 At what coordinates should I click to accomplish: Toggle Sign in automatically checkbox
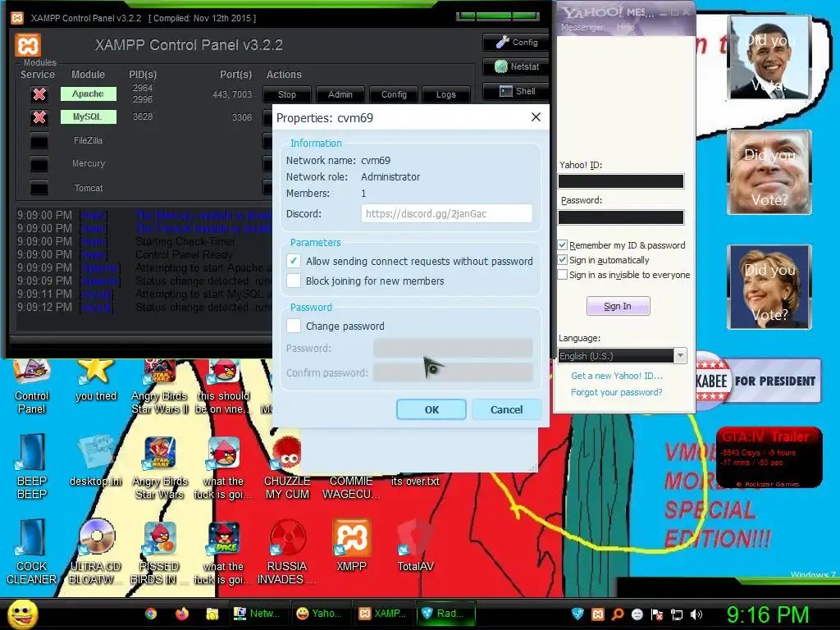coord(563,260)
